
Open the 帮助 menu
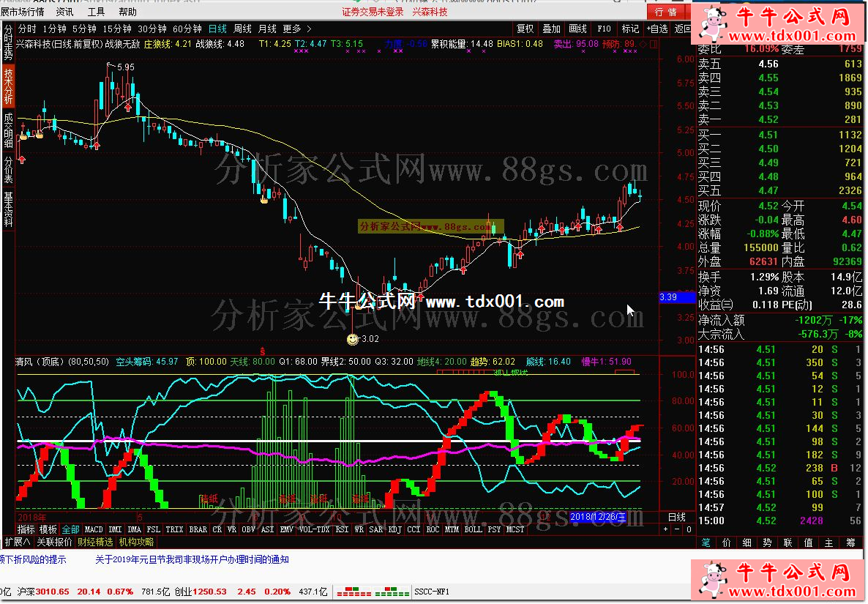pos(128,12)
